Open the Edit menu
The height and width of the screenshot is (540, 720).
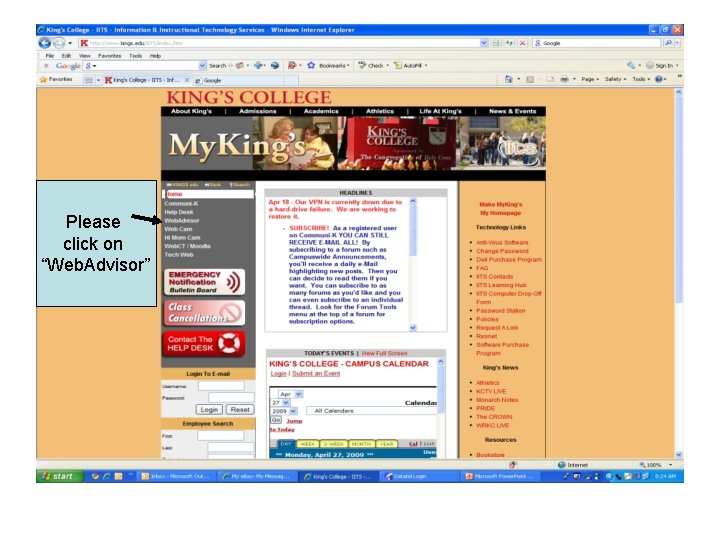[x=67, y=56]
